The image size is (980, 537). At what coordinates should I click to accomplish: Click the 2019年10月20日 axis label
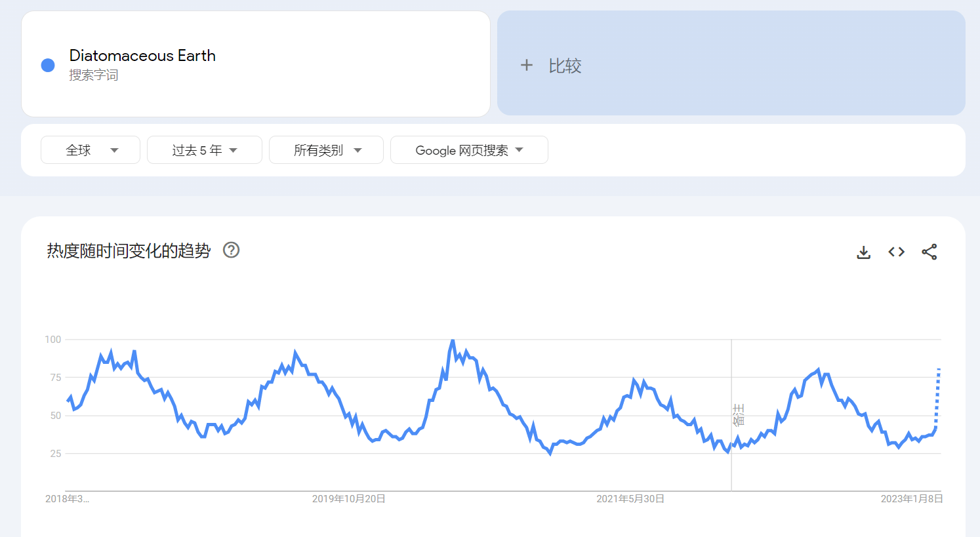(348, 499)
